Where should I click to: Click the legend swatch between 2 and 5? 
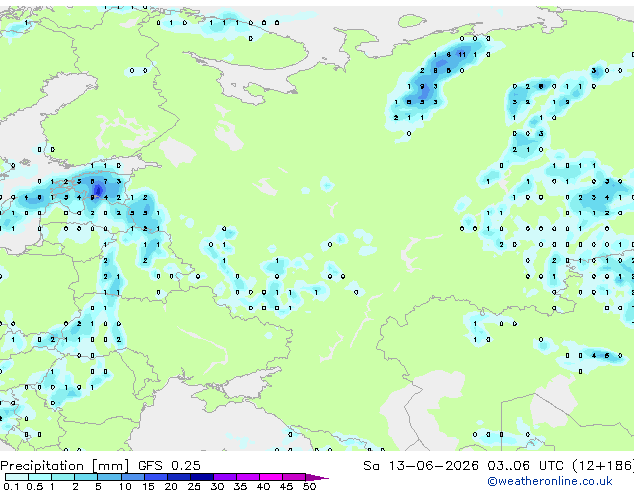pos(86,477)
